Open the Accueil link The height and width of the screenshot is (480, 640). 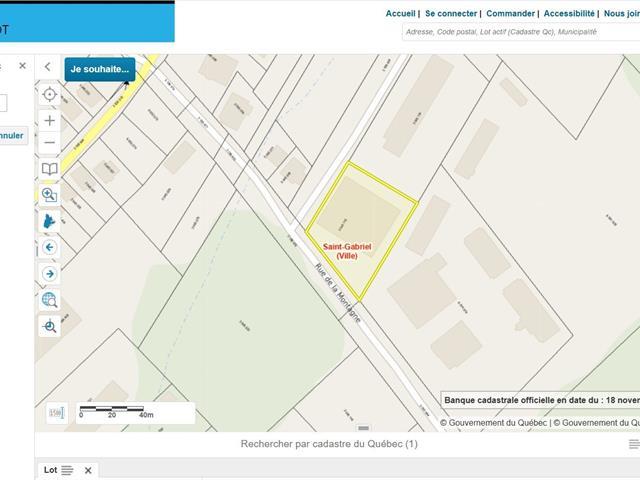click(x=400, y=14)
